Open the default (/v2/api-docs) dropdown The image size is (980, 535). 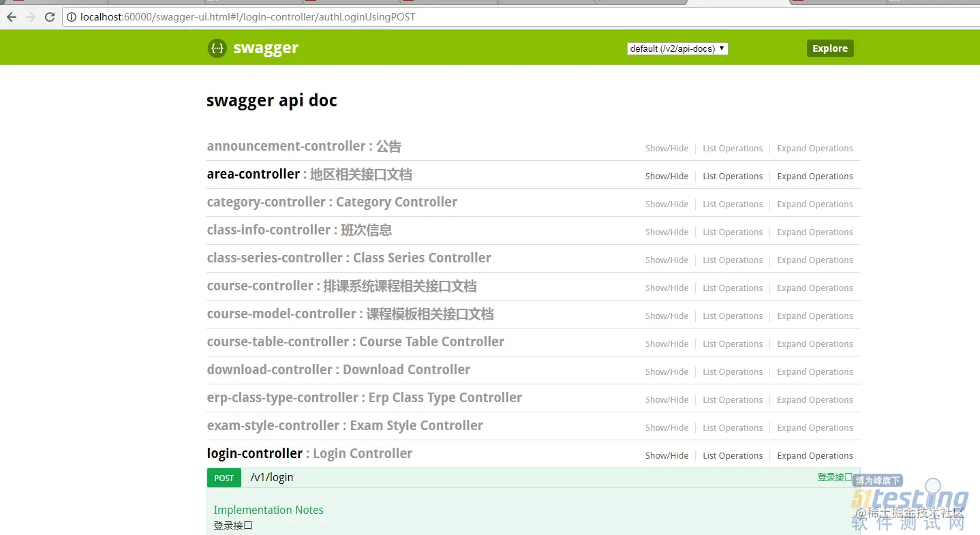[677, 48]
